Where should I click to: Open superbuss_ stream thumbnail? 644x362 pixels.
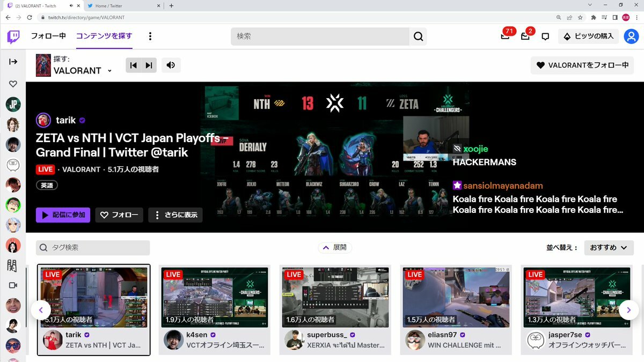335,298
